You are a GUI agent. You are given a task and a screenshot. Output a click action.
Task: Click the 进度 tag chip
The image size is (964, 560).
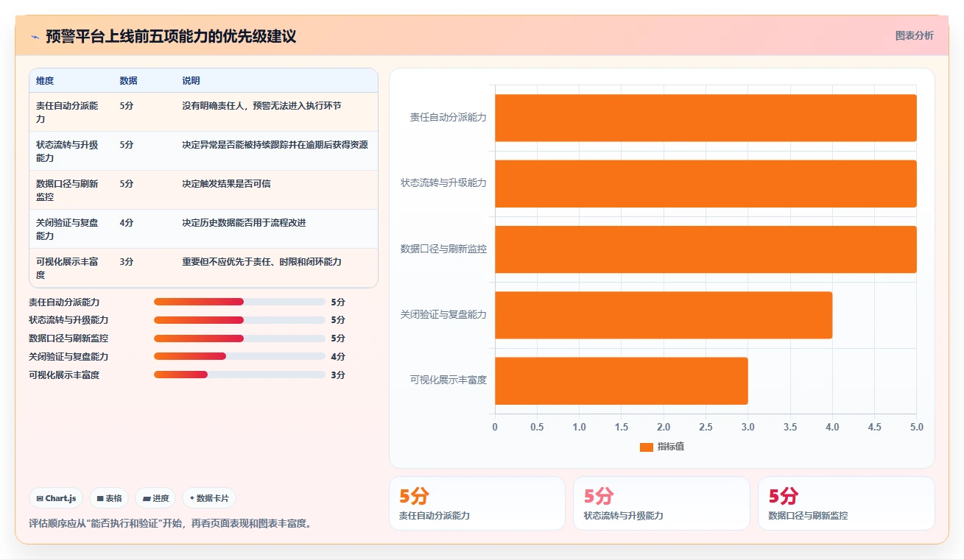[155, 498]
